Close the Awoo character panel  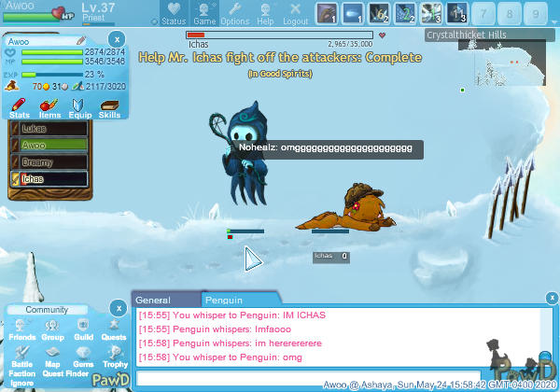pos(116,38)
